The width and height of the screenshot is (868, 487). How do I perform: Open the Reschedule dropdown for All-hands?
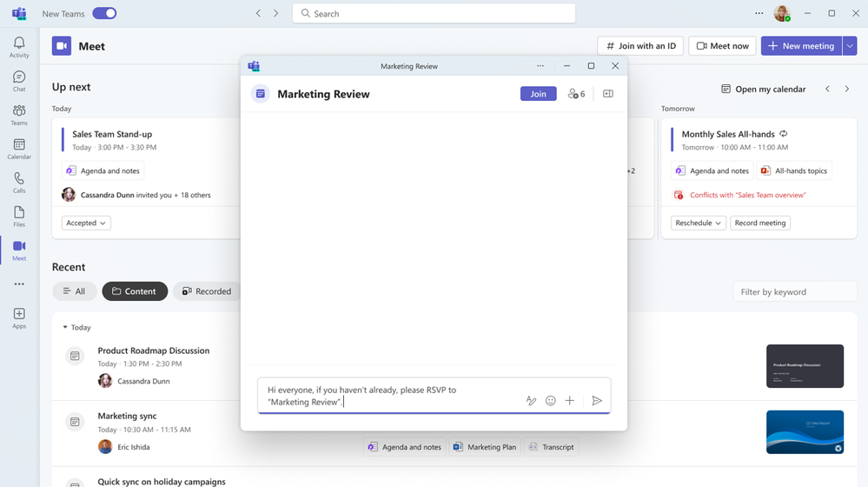698,223
